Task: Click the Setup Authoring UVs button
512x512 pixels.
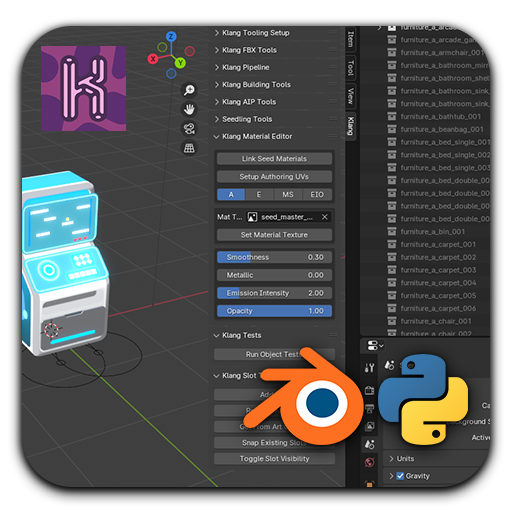Action: pyautogui.click(x=274, y=177)
